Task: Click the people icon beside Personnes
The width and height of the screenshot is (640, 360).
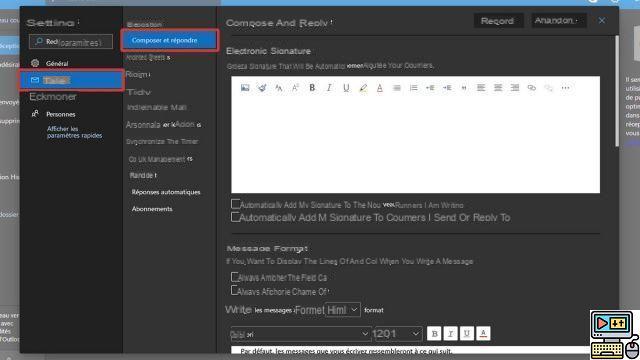Action: [x=35, y=114]
